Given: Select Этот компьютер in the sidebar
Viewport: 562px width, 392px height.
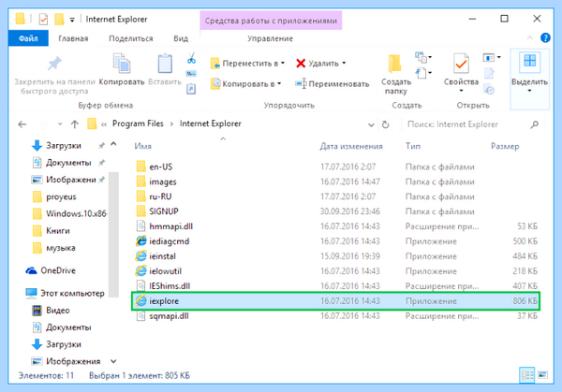Looking at the screenshot, I should [x=65, y=293].
